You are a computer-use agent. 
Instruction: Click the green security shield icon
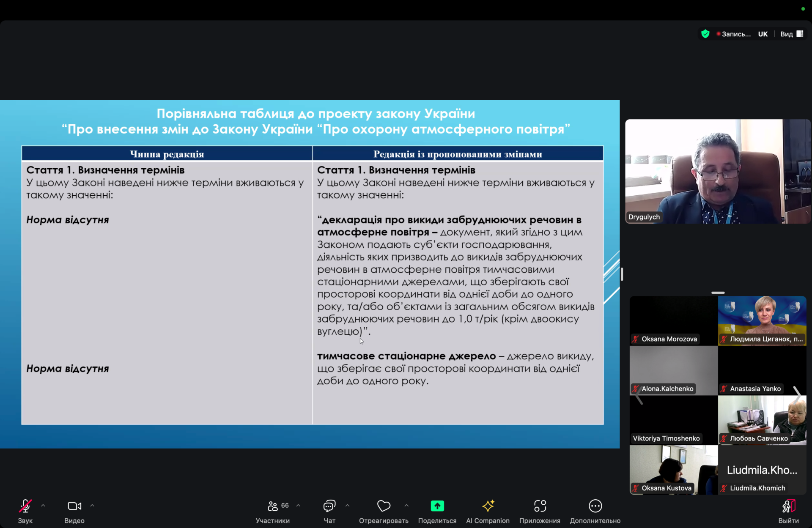(x=705, y=34)
